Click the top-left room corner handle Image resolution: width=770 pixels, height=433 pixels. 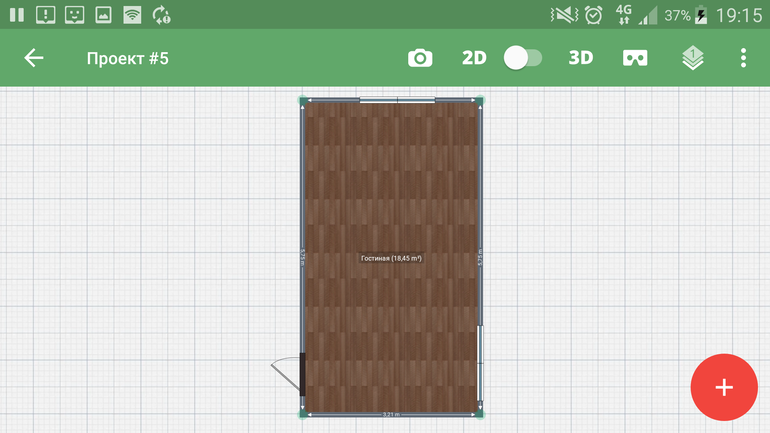(x=303, y=99)
